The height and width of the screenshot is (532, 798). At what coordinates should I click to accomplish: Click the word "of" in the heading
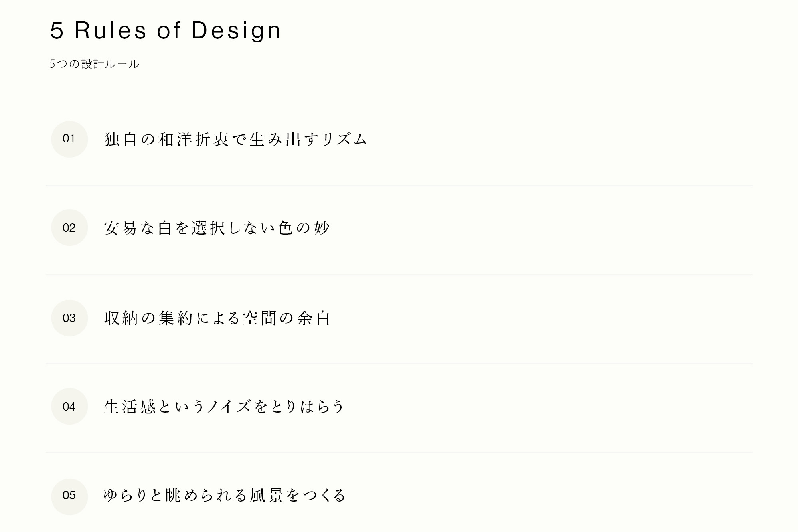tap(169, 31)
